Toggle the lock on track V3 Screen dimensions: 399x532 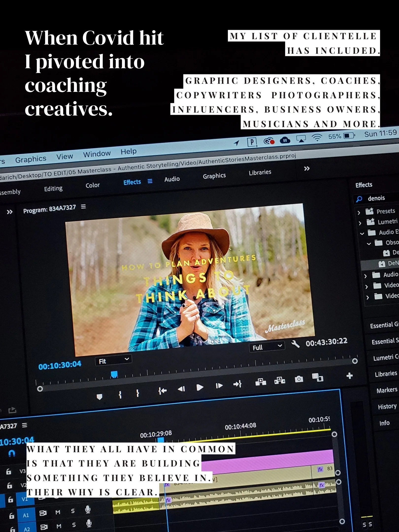[9, 472]
